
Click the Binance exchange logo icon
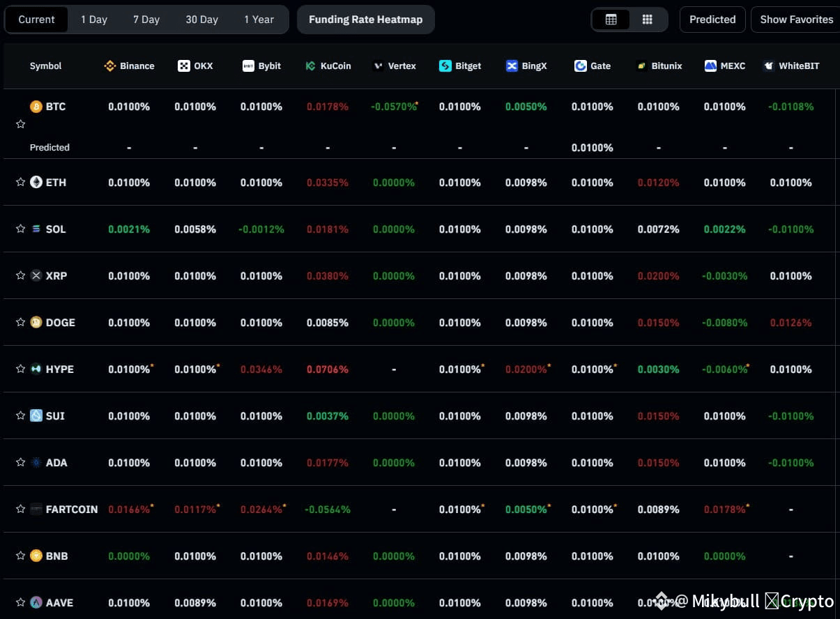(x=109, y=66)
